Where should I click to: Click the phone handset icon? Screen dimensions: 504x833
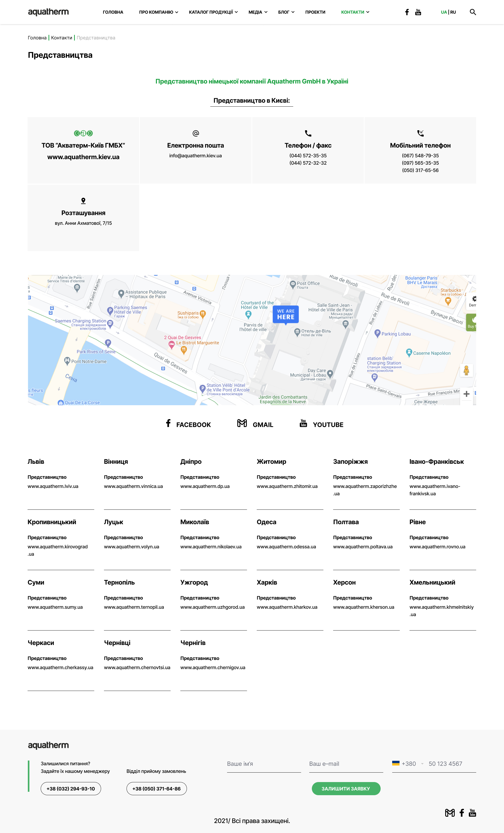[x=308, y=133]
